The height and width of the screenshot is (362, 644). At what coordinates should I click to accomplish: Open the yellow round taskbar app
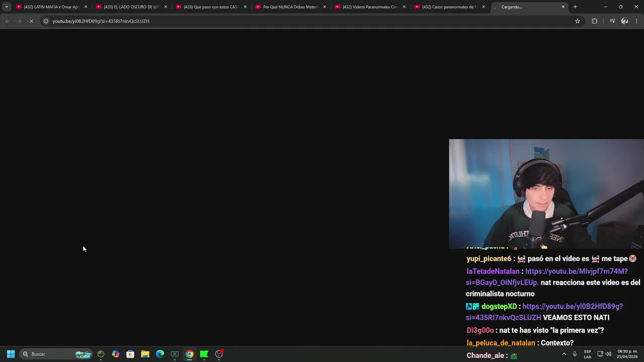point(101,354)
